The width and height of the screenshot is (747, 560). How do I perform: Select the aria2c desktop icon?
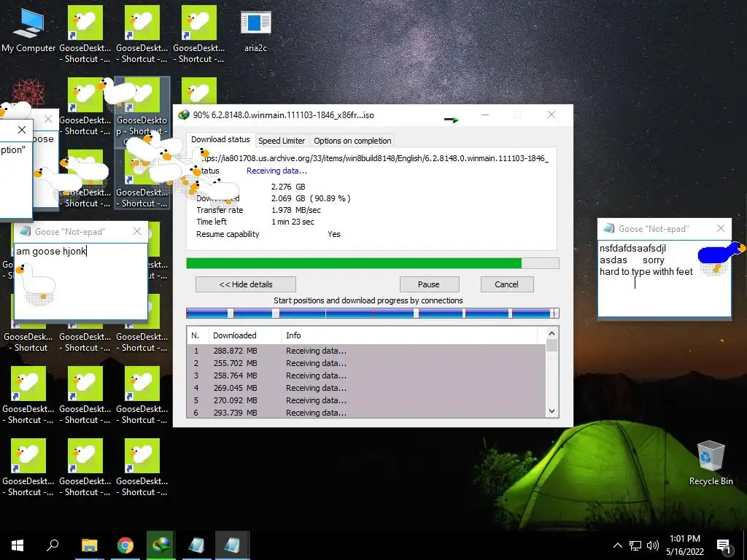click(x=256, y=29)
